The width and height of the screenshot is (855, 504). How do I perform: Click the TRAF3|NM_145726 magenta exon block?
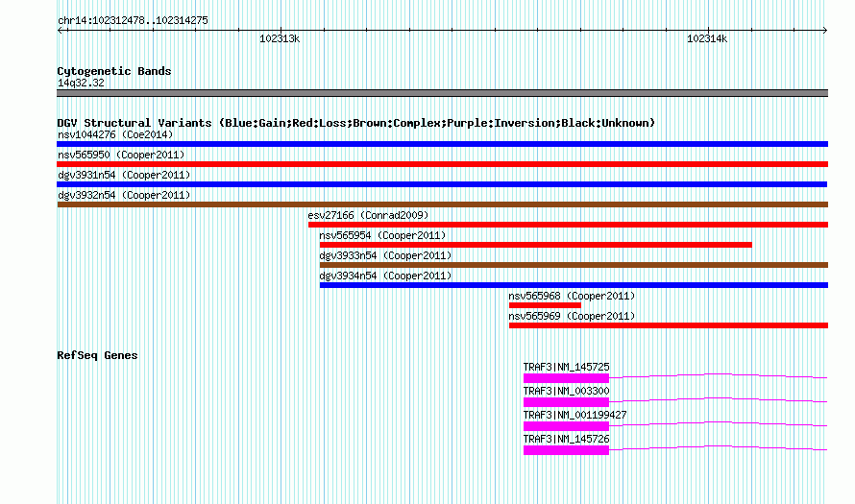tap(566, 449)
